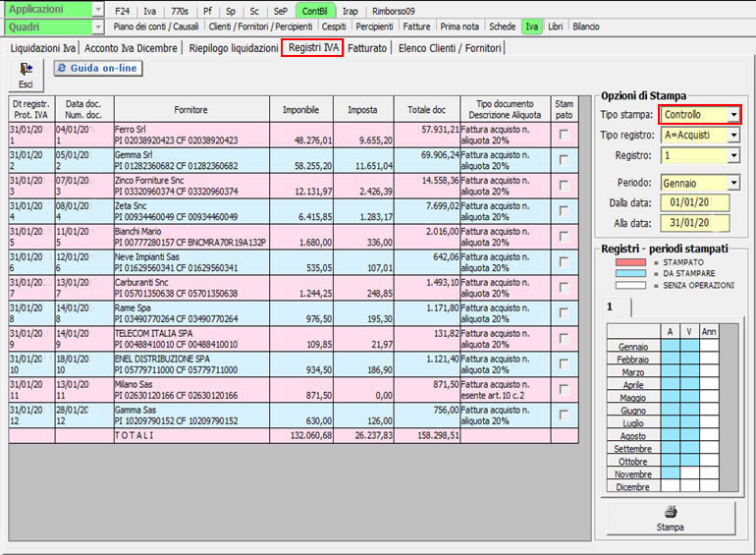Screen dimensions: 756x555
Task: Click the Settembre row header
Action: (633, 448)
